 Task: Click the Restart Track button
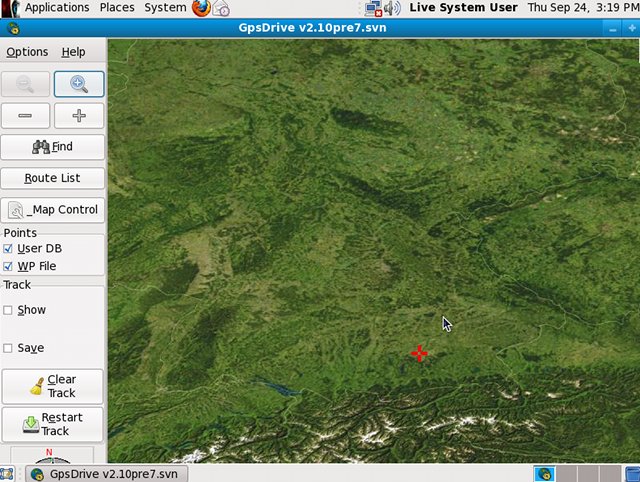point(53,424)
